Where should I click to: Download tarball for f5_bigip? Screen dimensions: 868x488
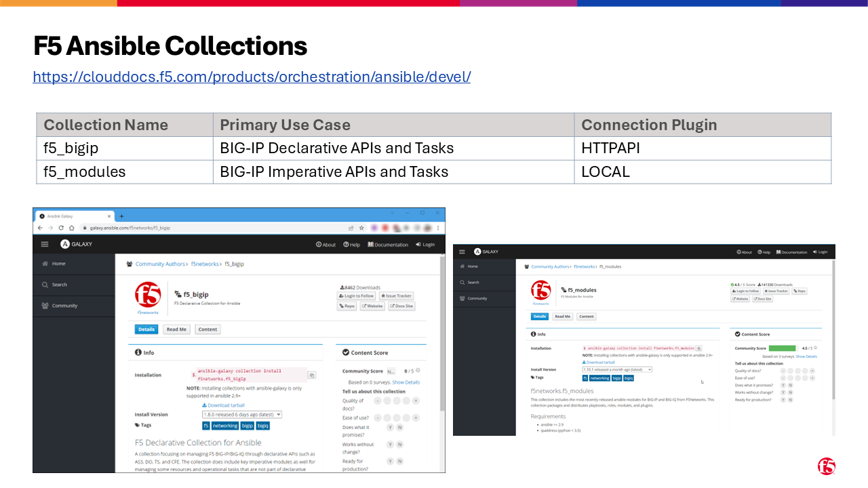(224, 405)
